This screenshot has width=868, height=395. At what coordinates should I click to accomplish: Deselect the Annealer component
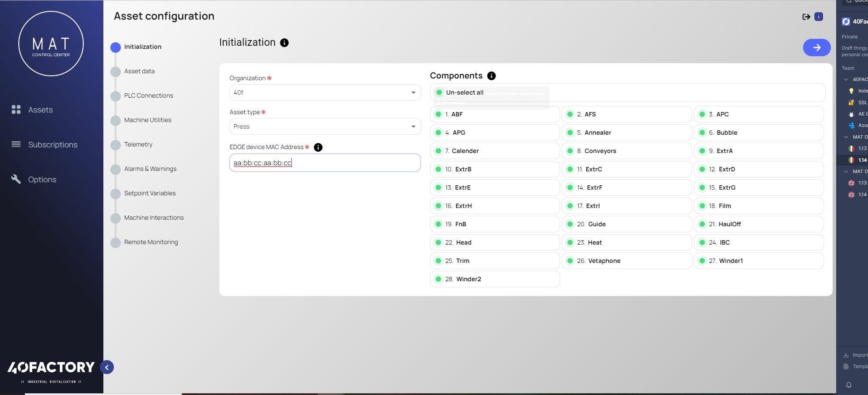570,133
